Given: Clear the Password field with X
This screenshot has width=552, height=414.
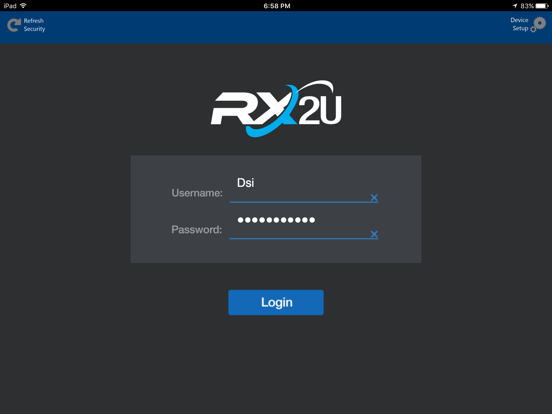Looking at the screenshot, I should tap(374, 234).
